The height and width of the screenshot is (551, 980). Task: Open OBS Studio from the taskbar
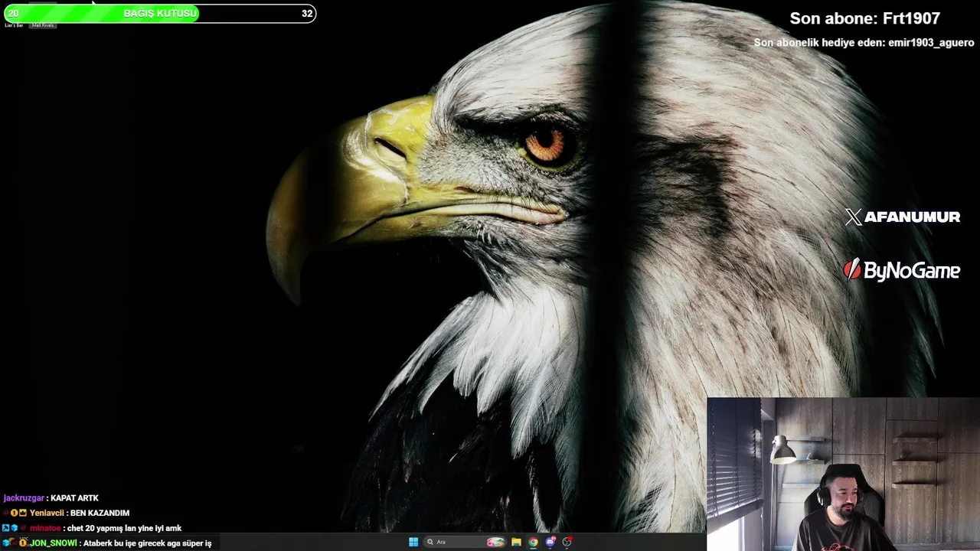[x=567, y=542]
